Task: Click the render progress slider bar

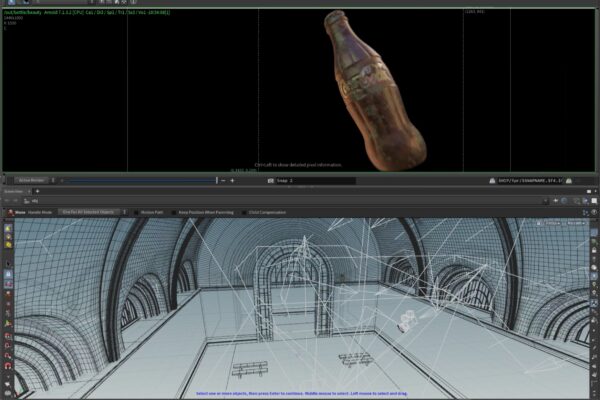Action: coord(140,180)
